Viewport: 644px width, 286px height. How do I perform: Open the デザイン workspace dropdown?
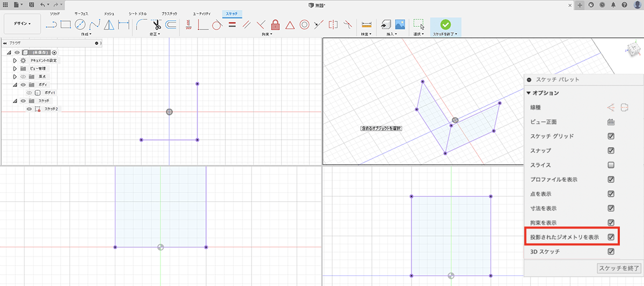(x=23, y=24)
